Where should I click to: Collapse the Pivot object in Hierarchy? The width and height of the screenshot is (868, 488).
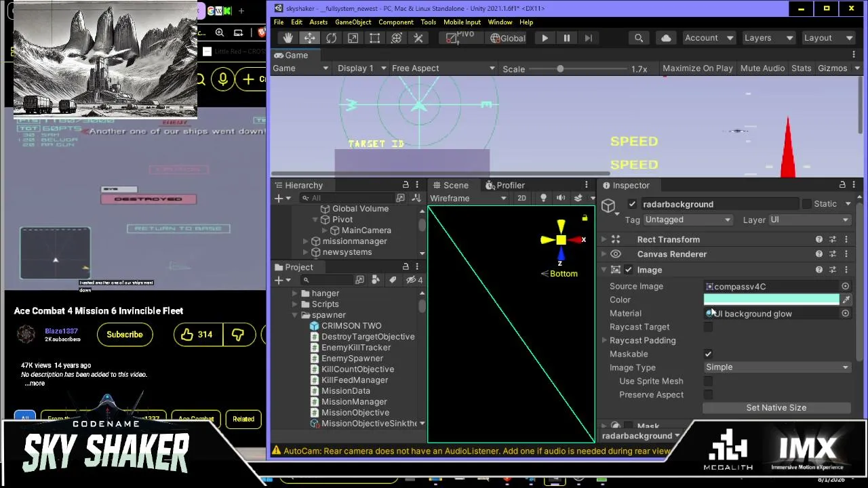315,220
